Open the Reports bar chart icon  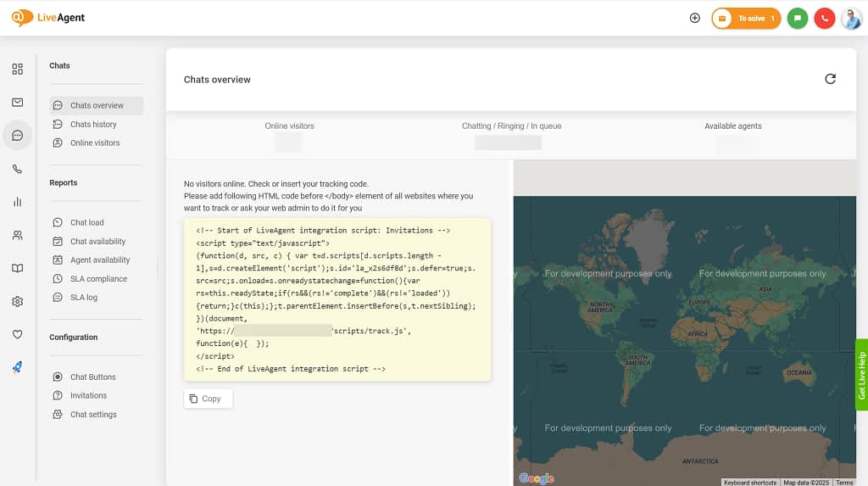pyautogui.click(x=17, y=202)
